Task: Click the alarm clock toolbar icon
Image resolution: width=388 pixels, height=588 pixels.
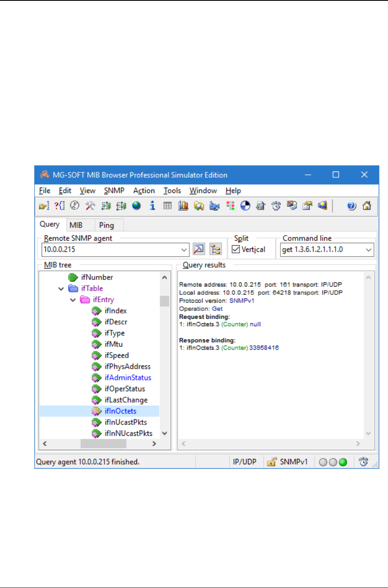Action: (x=276, y=205)
